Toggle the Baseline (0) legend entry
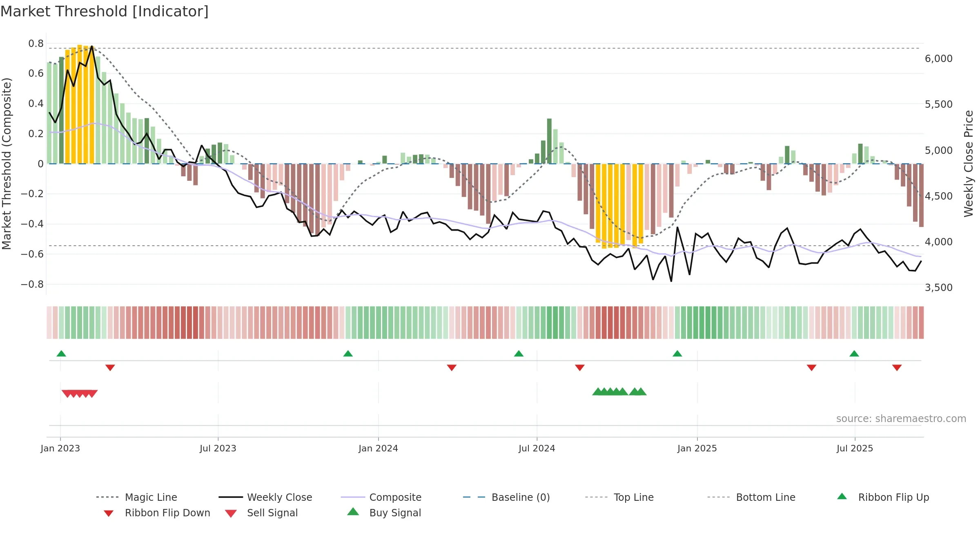The height and width of the screenshot is (551, 980). pos(506,497)
